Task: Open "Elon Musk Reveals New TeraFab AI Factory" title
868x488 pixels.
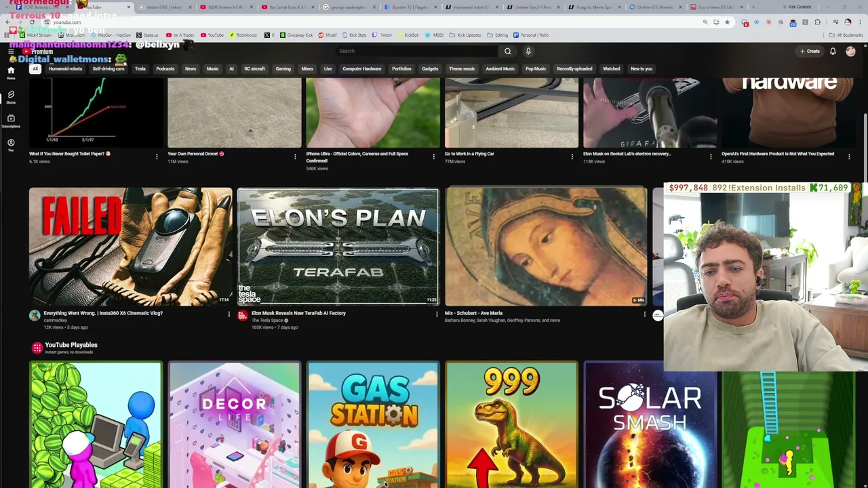Action: coord(298,313)
